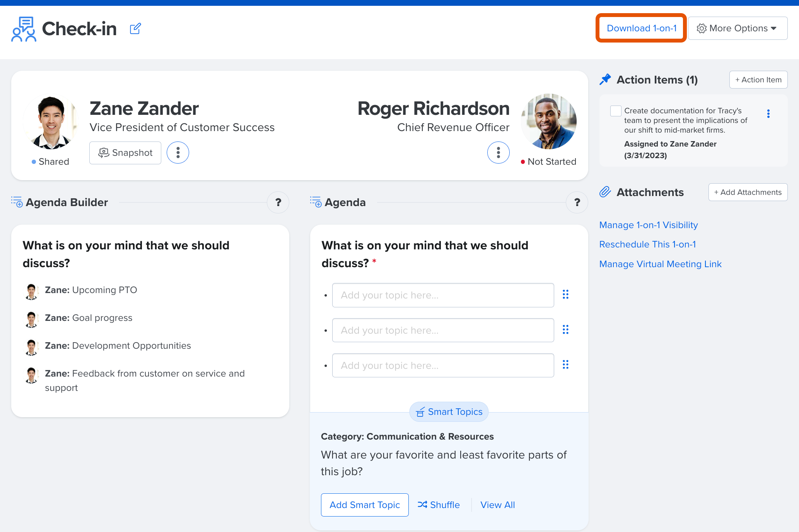Click the first Add your topic field
This screenshot has height=532, width=799.
443,295
